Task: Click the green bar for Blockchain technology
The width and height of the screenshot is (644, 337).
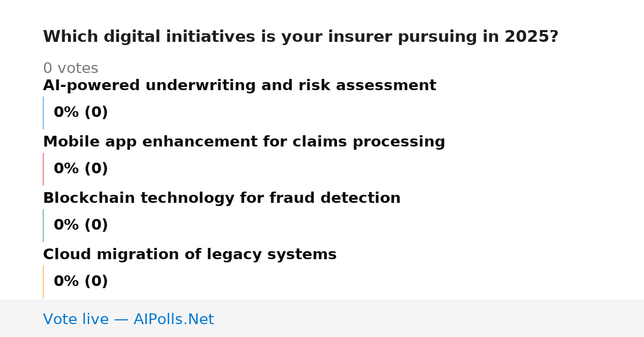Action: click(x=43, y=225)
